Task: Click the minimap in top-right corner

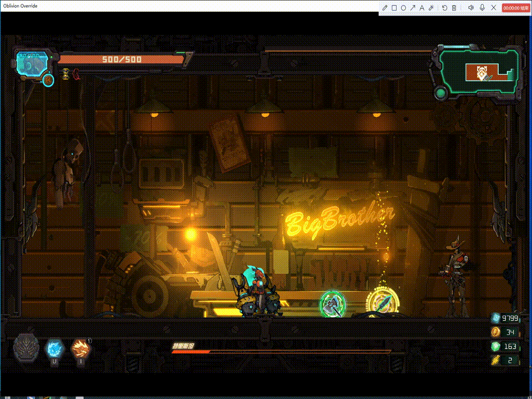Action: (480, 71)
